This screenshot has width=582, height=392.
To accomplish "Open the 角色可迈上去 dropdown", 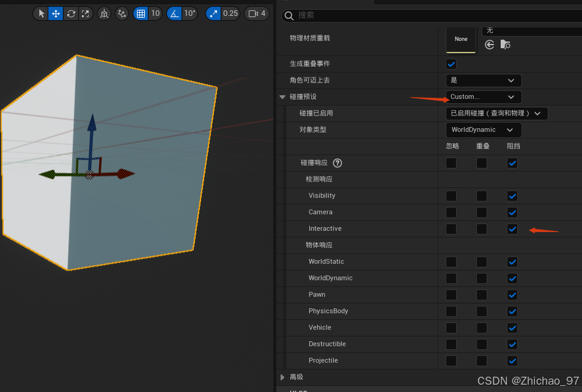I will (483, 81).
